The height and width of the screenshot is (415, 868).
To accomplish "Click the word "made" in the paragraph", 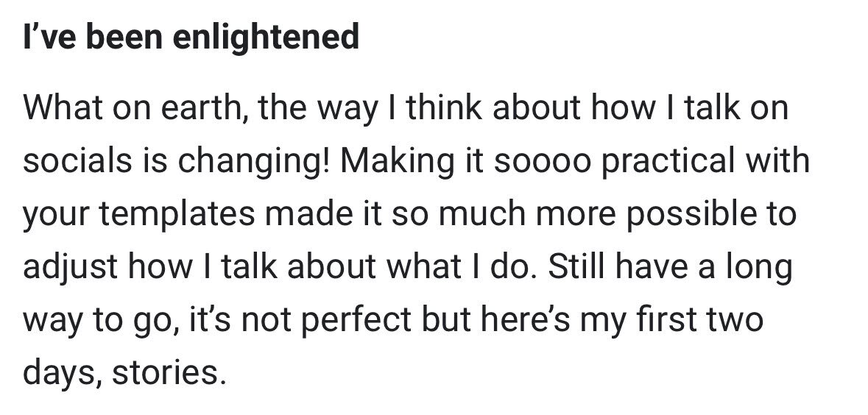I will coord(309,213).
